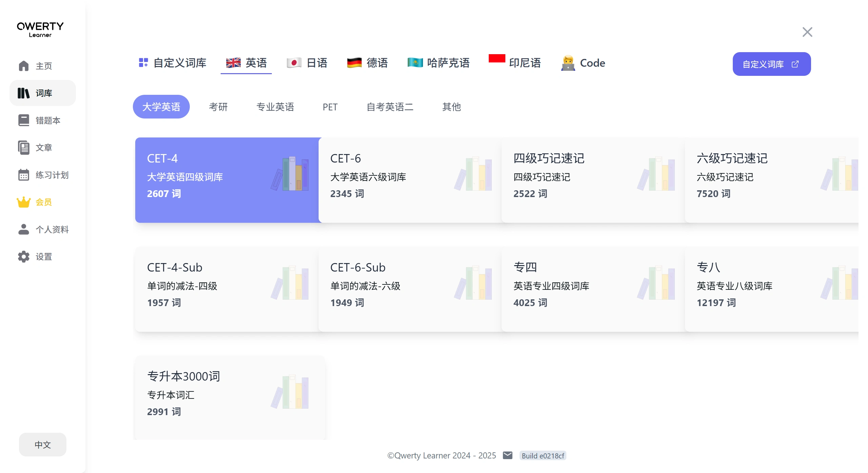The height and width of the screenshot is (473, 868).
Task: Click the CET-6 card title text
Action: 346,158
